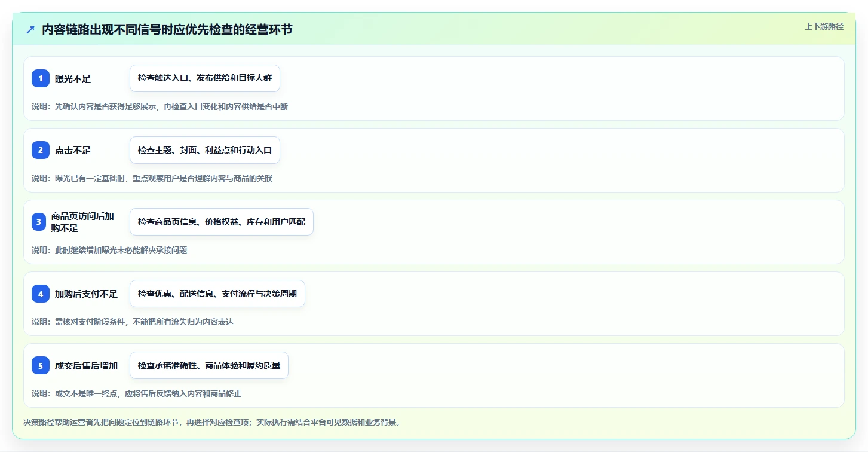Viewport: 868px width, 452px height.
Task: Select step number badge 3
Action: [x=39, y=222]
